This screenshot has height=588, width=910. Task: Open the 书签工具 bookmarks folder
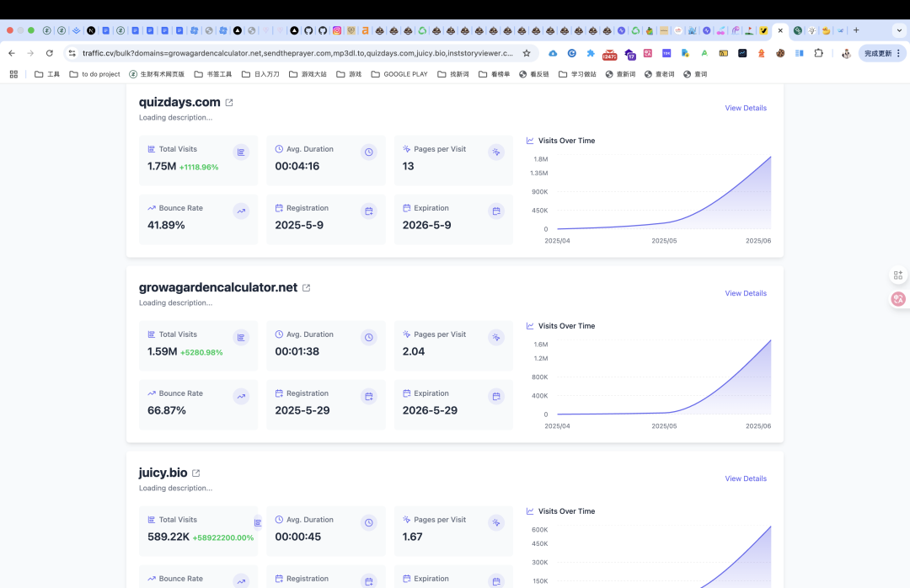[213, 74]
